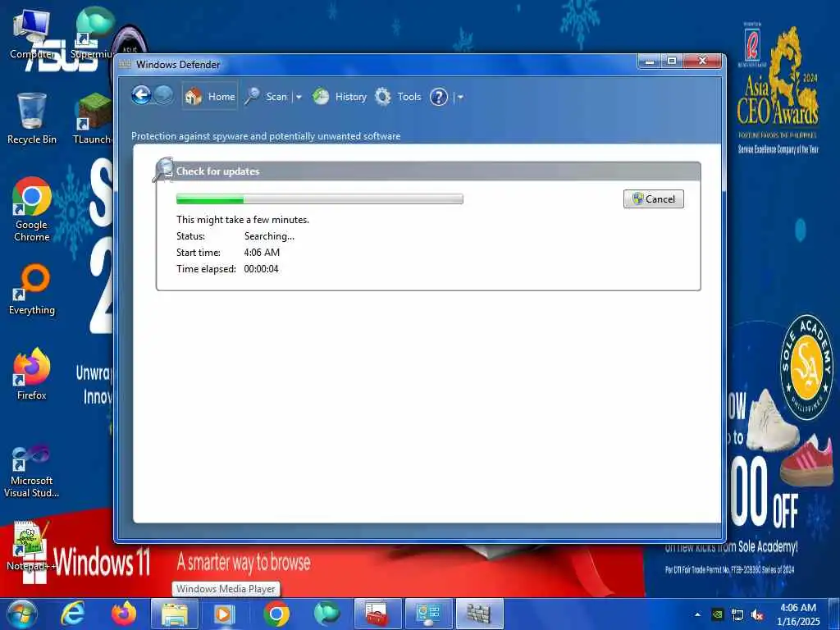Open Windows Explorer from the taskbar
This screenshot has width=840, height=630.
click(175, 614)
